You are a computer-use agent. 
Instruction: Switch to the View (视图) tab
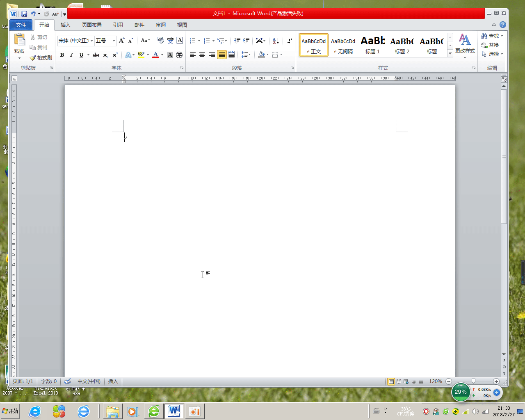point(182,25)
